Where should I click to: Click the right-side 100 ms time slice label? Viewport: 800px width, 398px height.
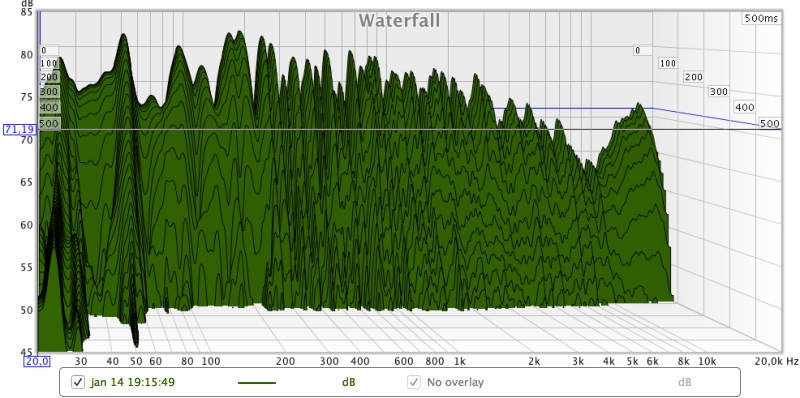click(667, 63)
